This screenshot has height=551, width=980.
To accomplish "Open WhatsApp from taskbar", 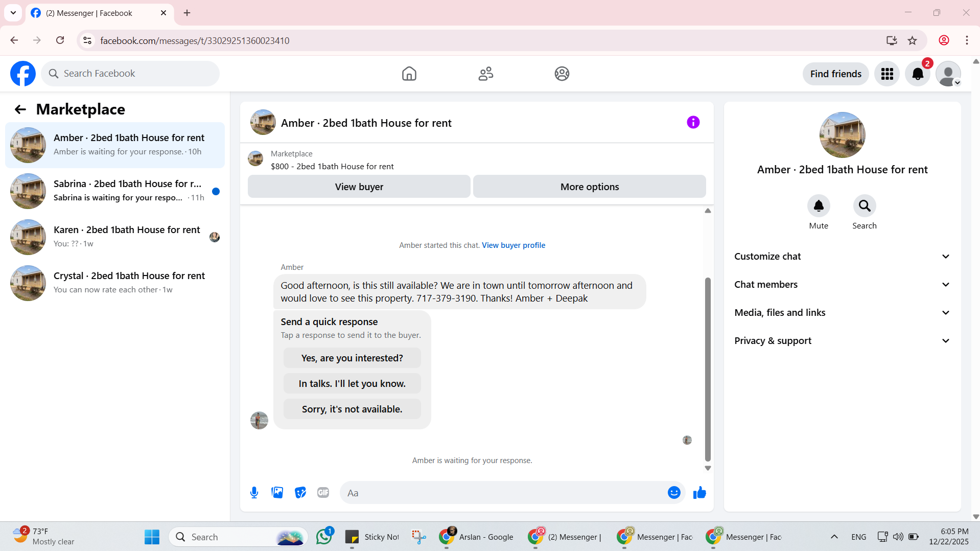I will [324, 537].
